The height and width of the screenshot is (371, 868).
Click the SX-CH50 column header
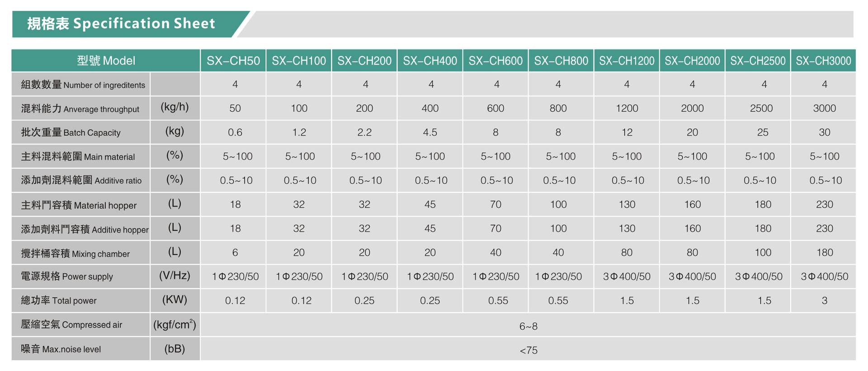(233, 61)
